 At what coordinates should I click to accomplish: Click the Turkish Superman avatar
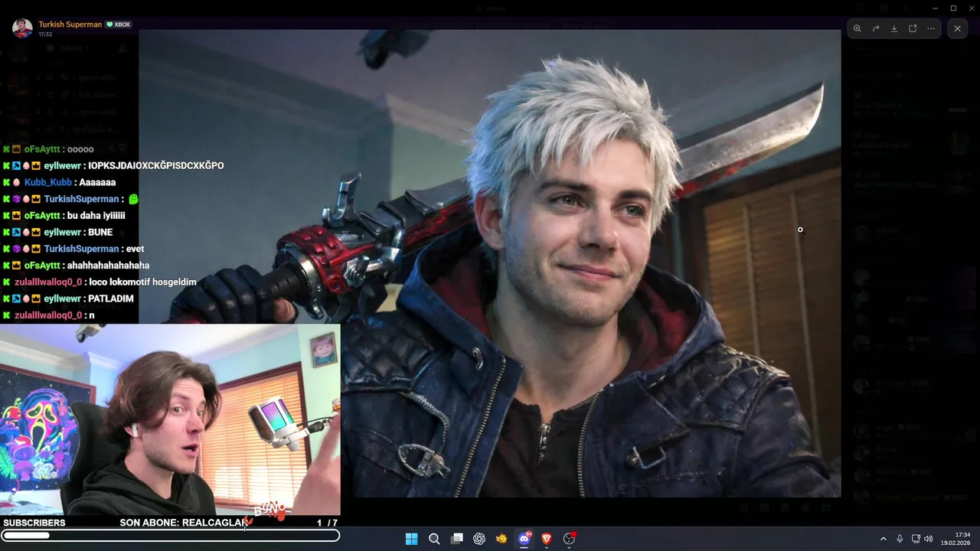22,28
